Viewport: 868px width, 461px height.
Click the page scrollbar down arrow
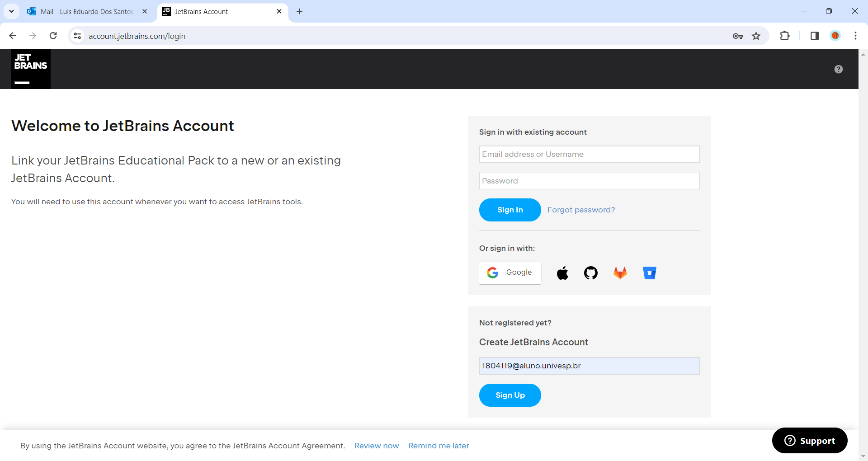point(863,456)
